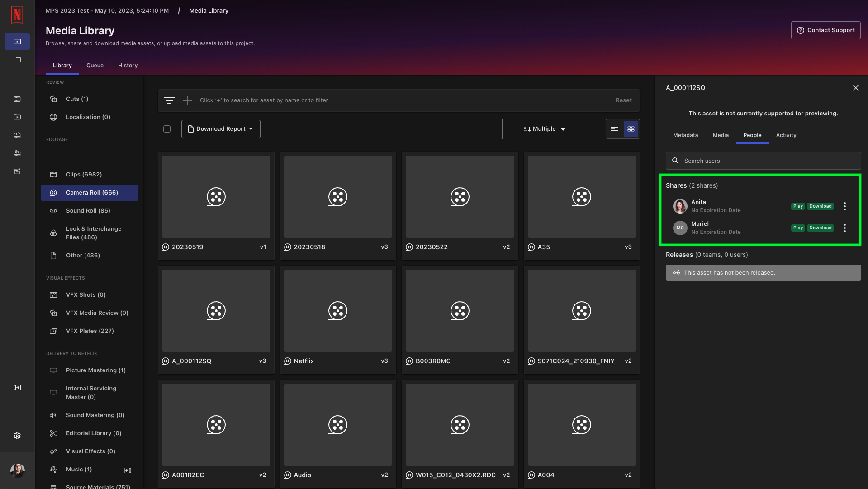The image size is (868, 489).
Task: Open Sound Roll (85) in sidebar
Action: point(90,210)
